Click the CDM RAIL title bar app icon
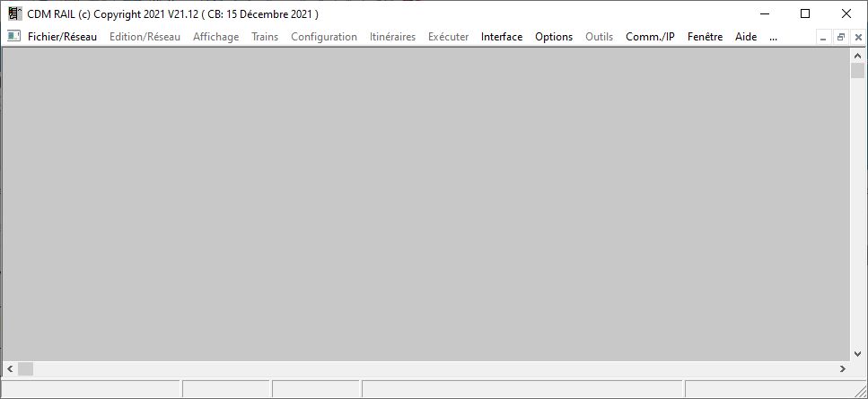Screen dimensions: 868x399 click(15, 13)
